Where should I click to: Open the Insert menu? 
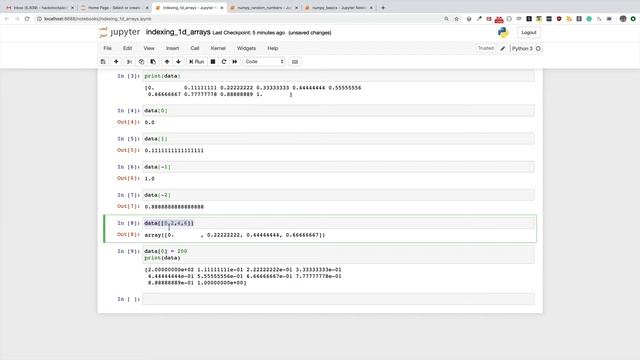point(172,48)
